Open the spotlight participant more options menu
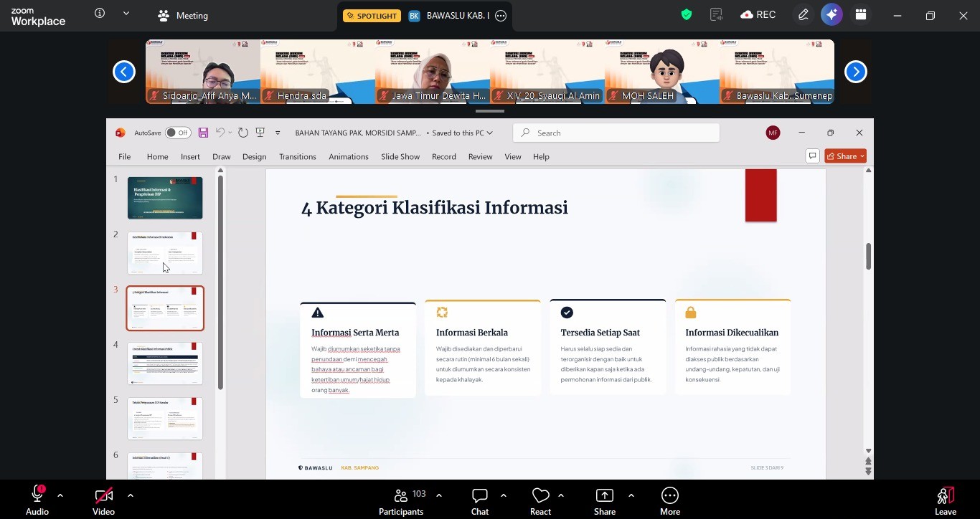Viewport: 980px width, 519px height. 501,16
